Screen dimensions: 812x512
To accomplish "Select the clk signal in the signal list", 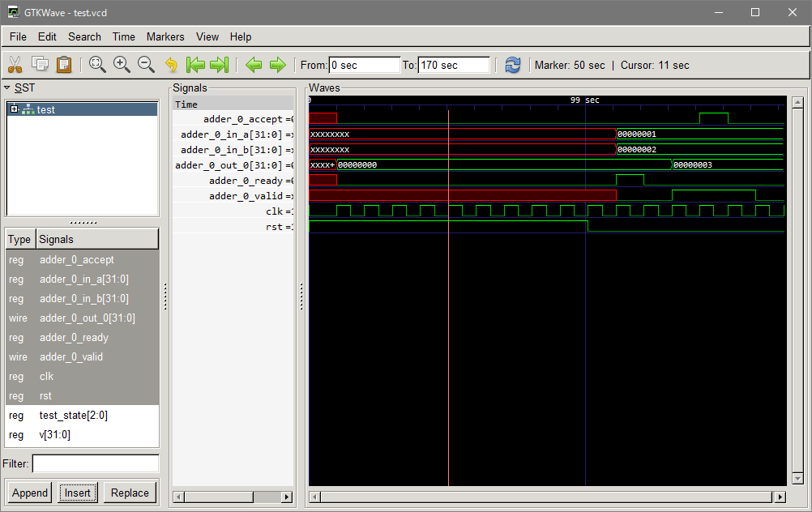I will pos(46,376).
